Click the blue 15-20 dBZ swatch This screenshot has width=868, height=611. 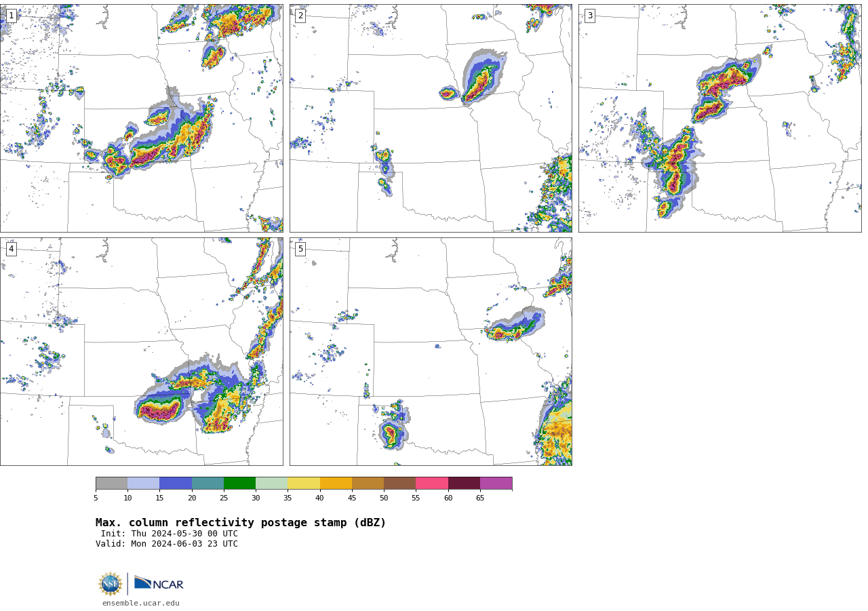tap(176, 484)
